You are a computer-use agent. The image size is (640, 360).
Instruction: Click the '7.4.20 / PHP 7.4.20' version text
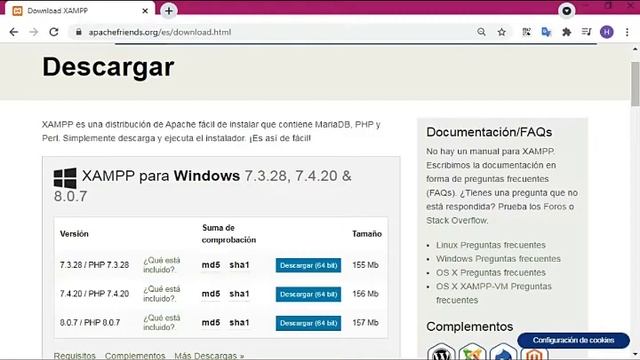coord(94,294)
